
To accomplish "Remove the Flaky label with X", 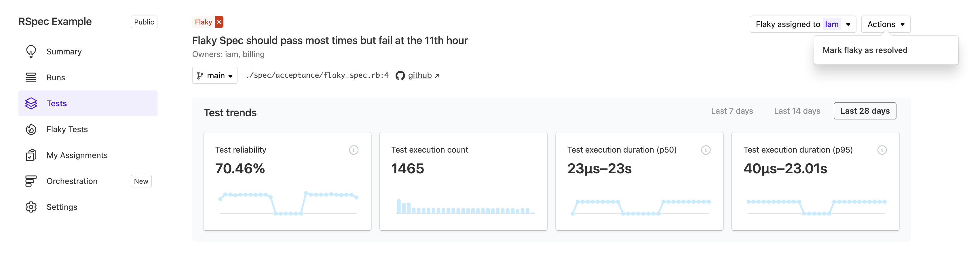I will [x=219, y=22].
